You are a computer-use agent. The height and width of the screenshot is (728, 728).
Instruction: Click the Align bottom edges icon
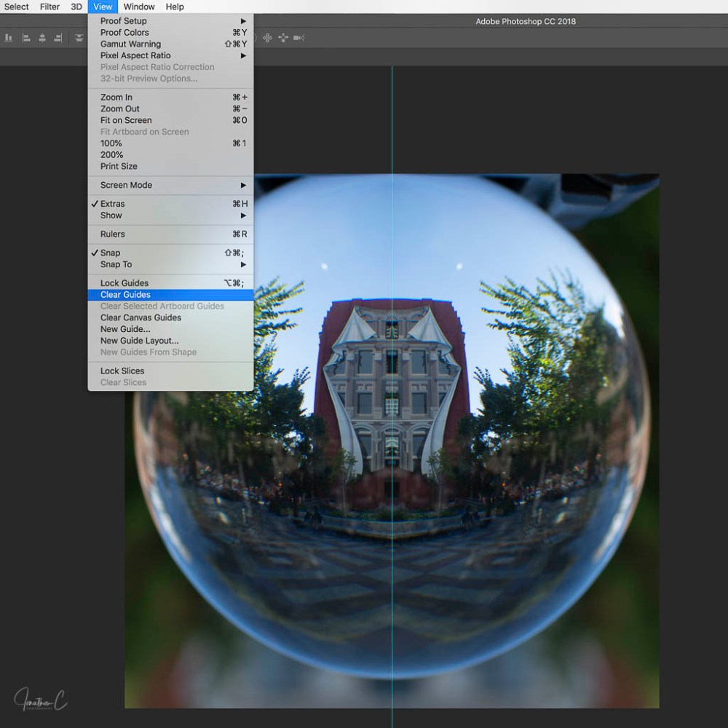pos(9,38)
